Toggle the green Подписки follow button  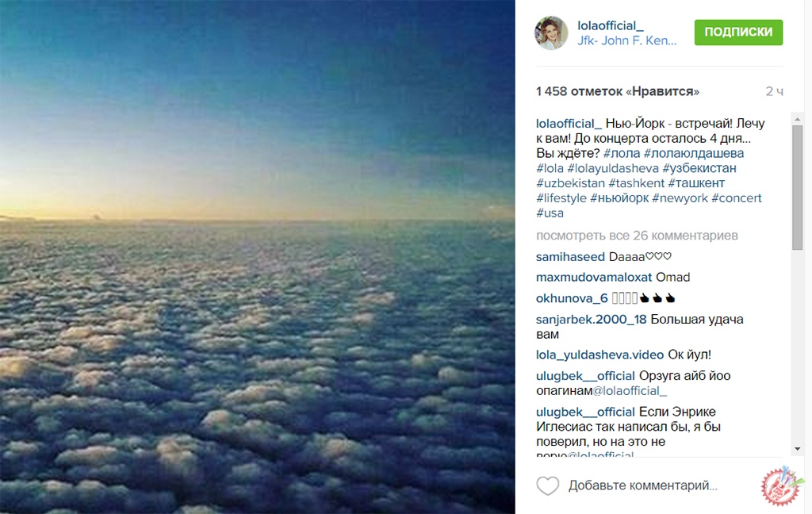738,33
